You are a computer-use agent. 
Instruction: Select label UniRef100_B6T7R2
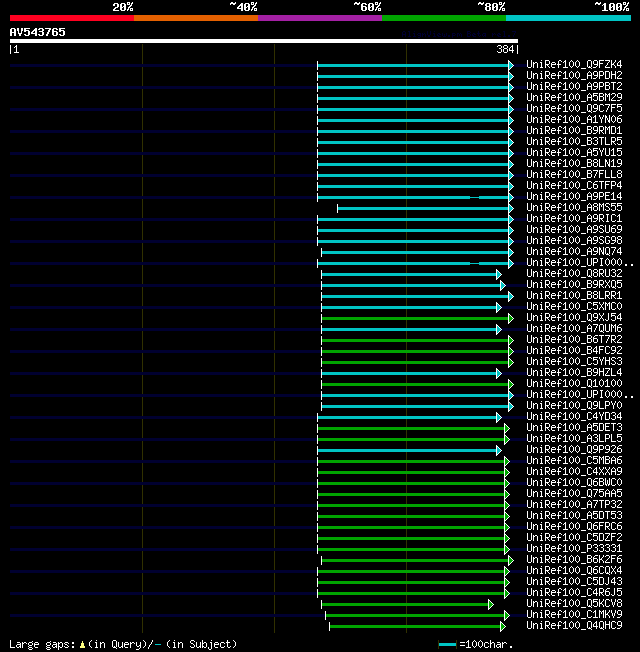(574, 339)
